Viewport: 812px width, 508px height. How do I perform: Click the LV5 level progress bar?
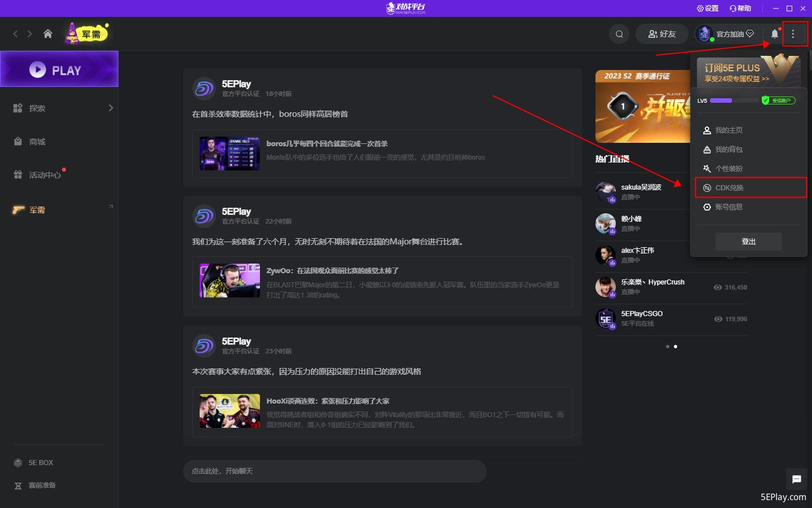point(734,100)
